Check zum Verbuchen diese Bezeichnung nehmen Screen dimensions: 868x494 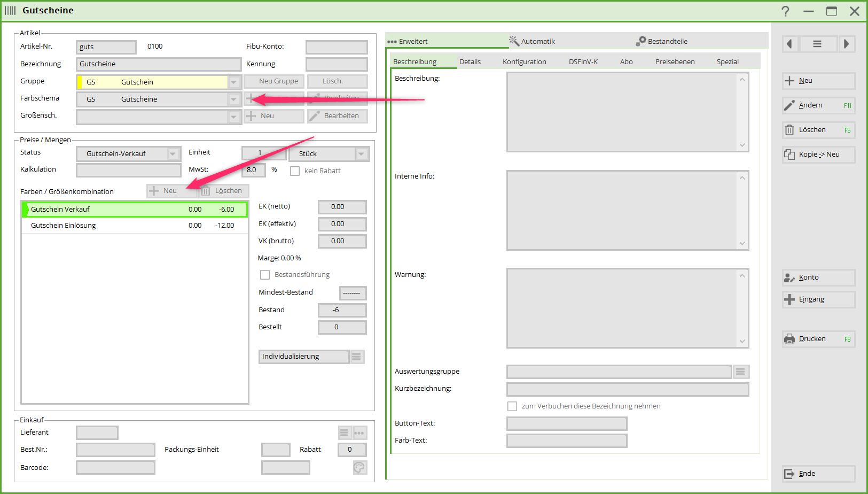pyautogui.click(x=512, y=406)
